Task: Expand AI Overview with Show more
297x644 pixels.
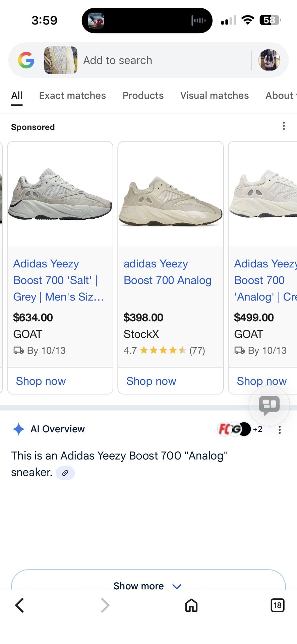Action: pyautogui.click(x=148, y=586)
